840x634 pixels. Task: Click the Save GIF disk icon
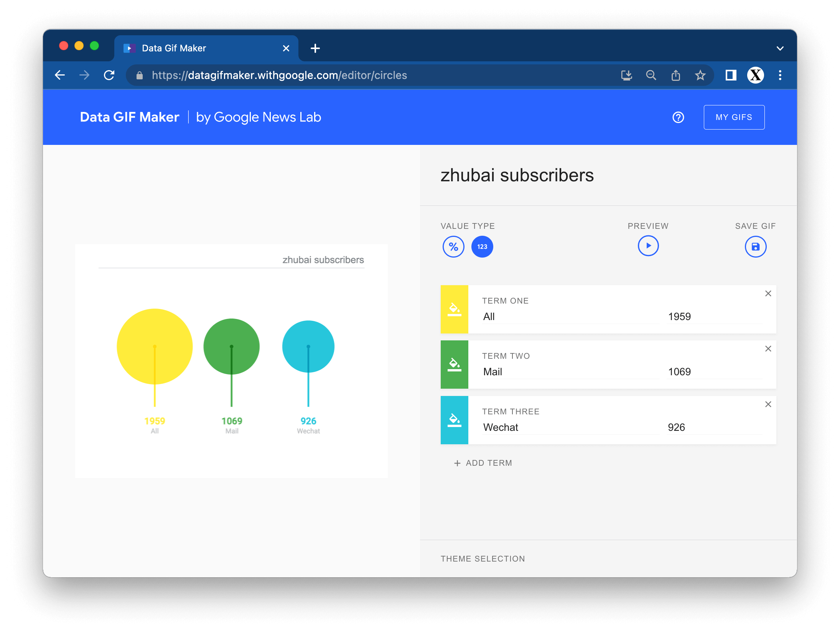click(755, 246)
